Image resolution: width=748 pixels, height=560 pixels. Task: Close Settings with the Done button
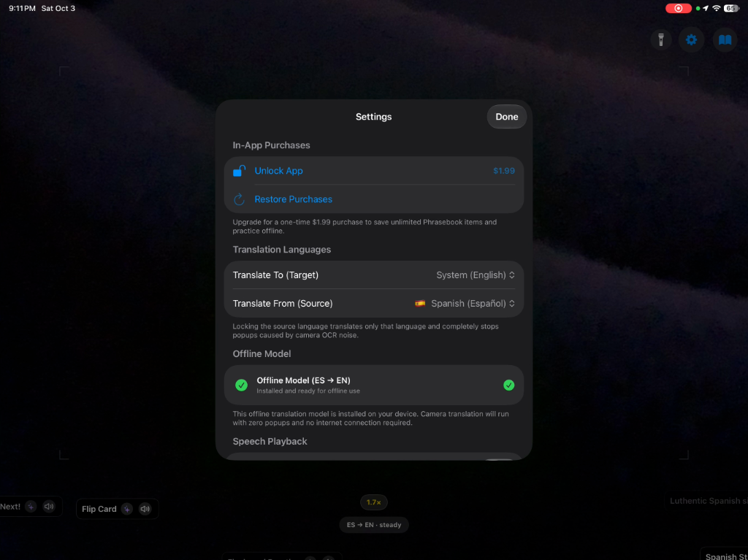pos(507,117)
